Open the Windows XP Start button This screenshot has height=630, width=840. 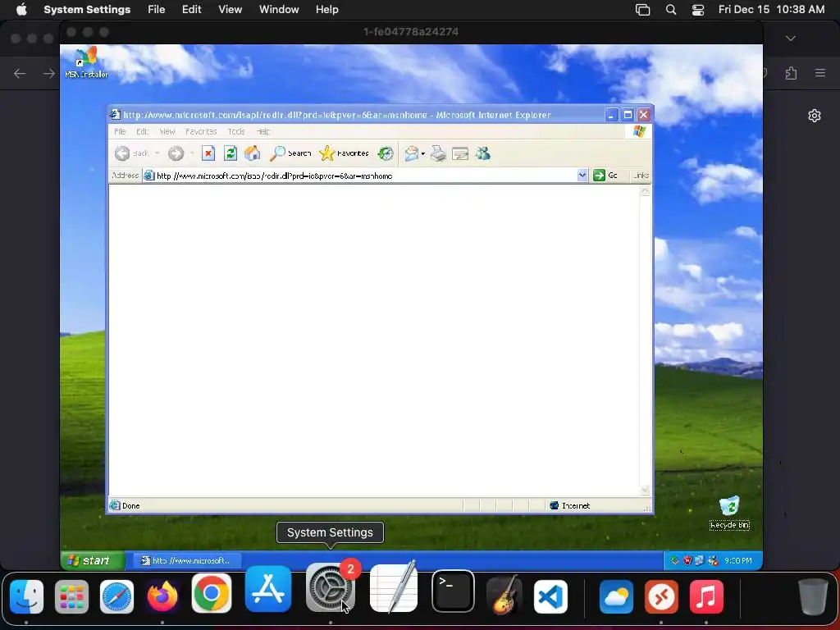pos(93,560)
